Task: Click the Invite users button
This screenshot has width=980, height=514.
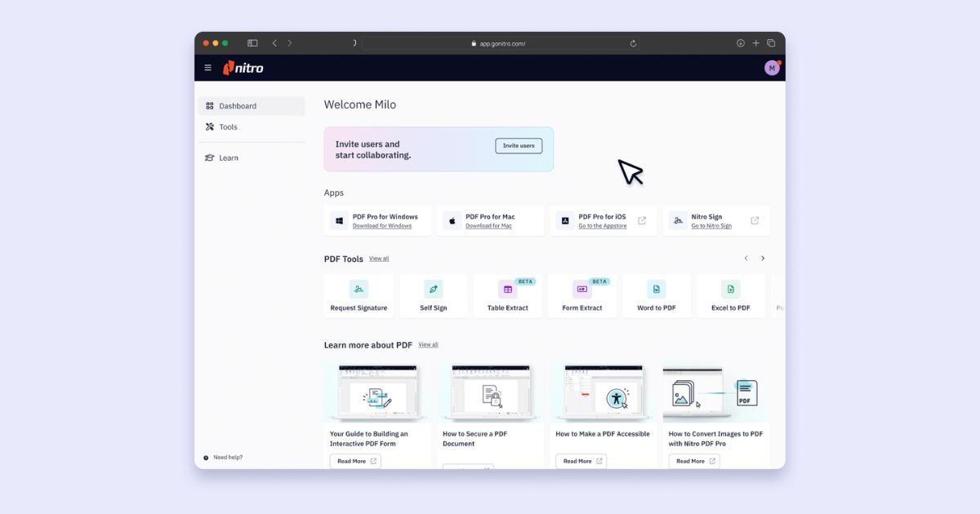Action: point(519,146)
